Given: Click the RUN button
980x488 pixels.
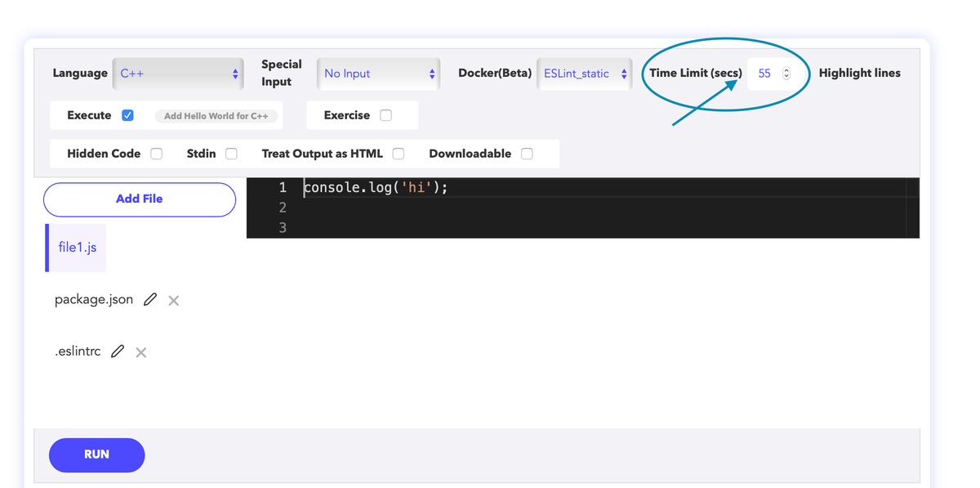Looking at the screenshot, I should [96, 455].
